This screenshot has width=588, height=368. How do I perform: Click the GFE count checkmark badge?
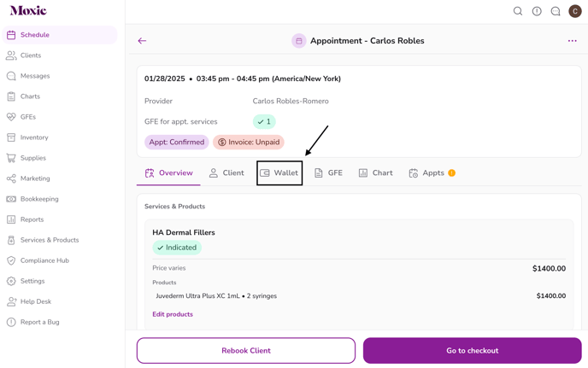pyautogui.click(x=264, y=121)
